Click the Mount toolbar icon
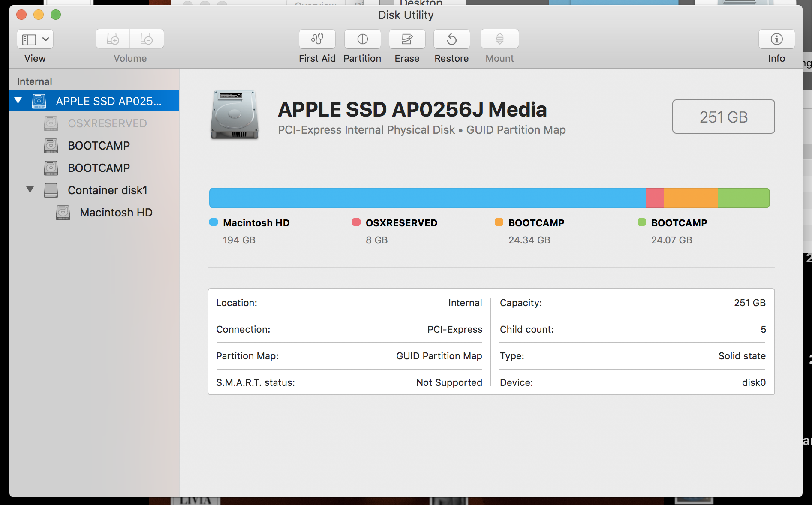The image size is (812, 505). point(499,39)
